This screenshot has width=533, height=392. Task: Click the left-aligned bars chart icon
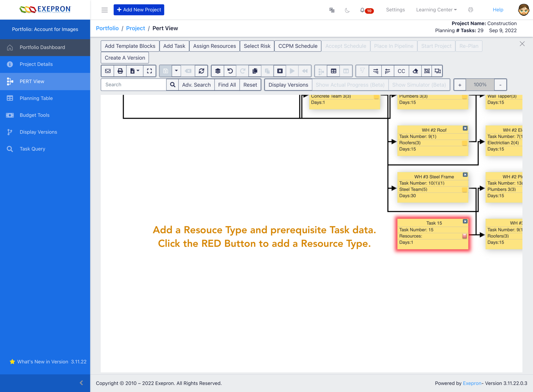[388, 71]
